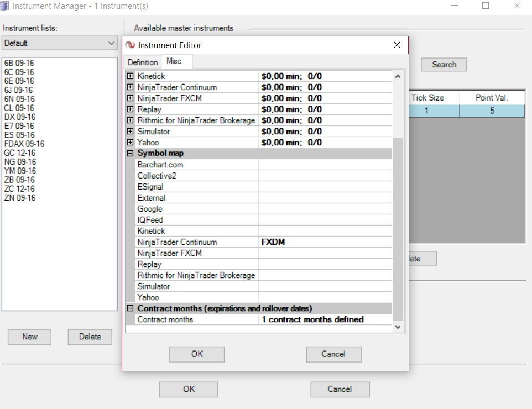
Task: Click OK in the Instrument Manager window
Action: [x=189, y=389]
